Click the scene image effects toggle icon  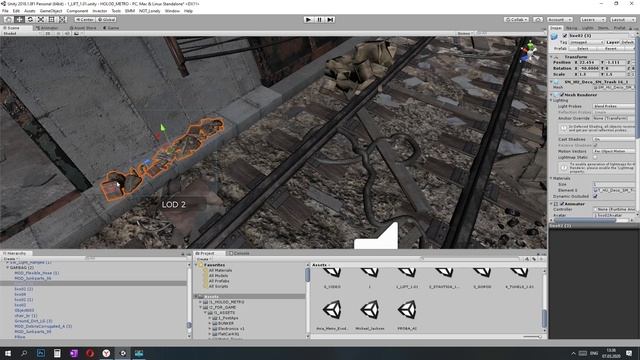click(76, 33)
